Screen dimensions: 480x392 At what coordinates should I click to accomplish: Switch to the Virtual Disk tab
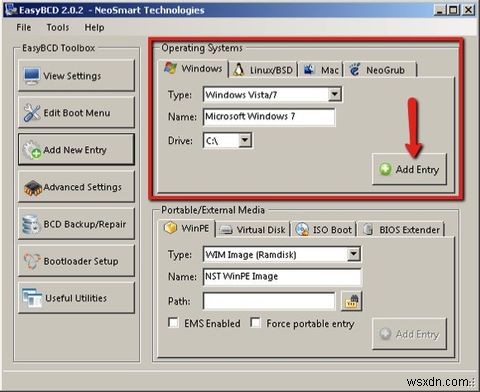click(253, 230)
